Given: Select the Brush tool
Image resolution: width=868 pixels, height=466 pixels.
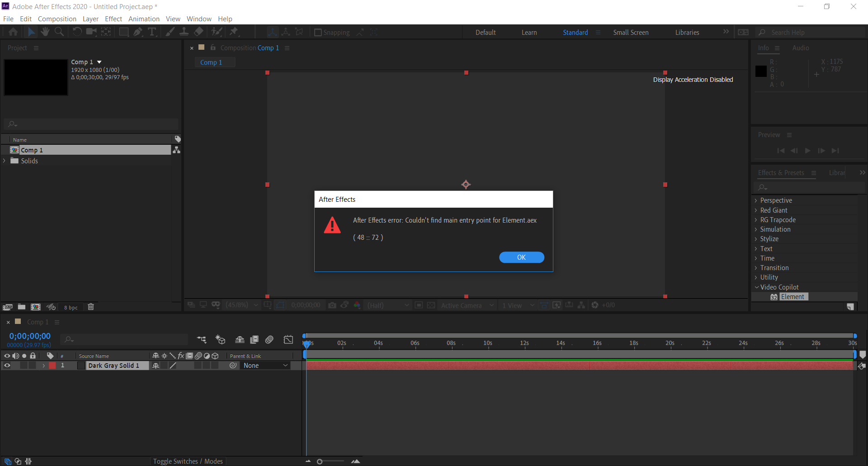Looking at the screenshot, I should click(x=170, y=32).
